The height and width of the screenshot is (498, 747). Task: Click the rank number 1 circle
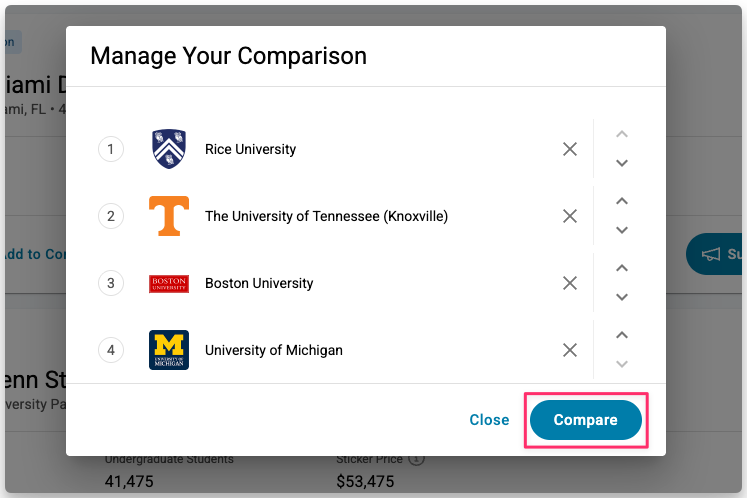[111, 149]
